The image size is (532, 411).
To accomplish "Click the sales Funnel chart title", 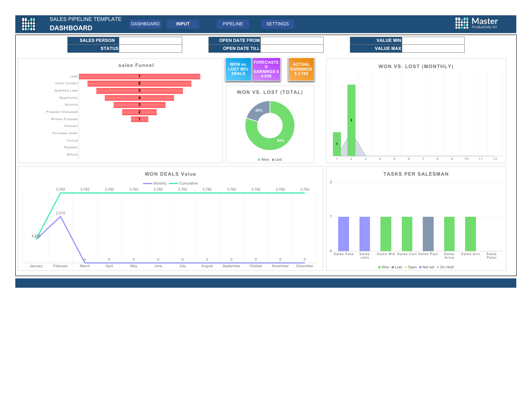I will coord(136,65).
